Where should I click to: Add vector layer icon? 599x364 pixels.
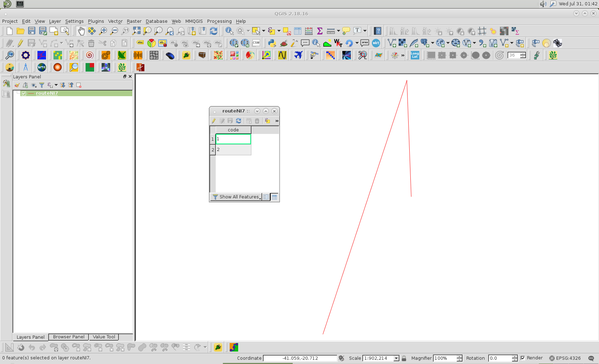391,43
